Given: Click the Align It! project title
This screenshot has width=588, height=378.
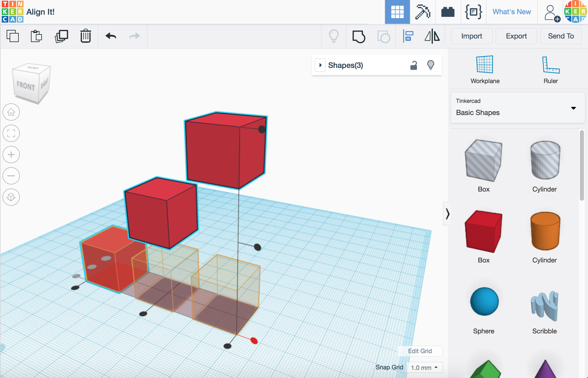Looking at the screenshot, I should [x=40, y=12].
